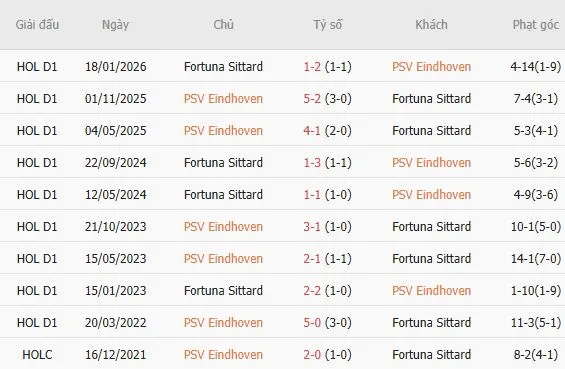Click the date 12/05/2024
The height and width of the screenshot is (369, 565).
click(115, 195)
